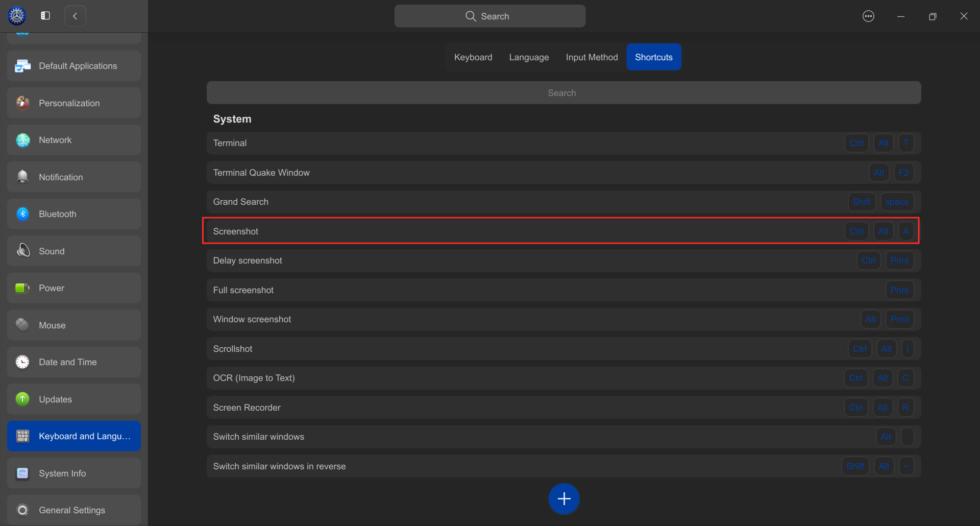Viewport: 980px width, 526px height.
Task: Switch to the Input Method tab
Action: (x=592, y=57)
